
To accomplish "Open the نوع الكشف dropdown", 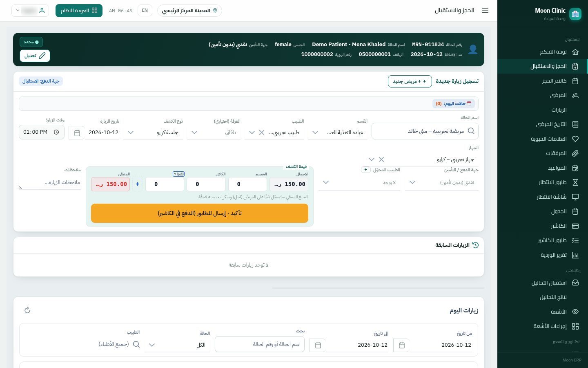I will [153, 132].
